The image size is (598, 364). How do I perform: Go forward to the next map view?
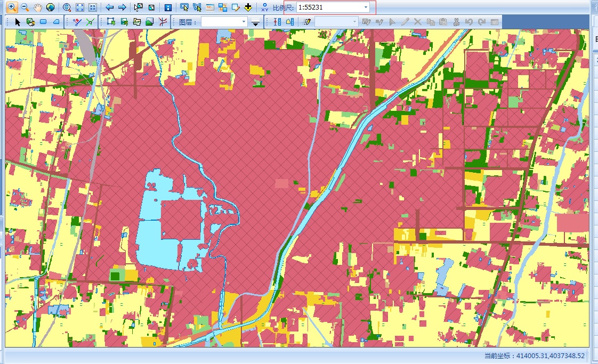coord(122,7)
